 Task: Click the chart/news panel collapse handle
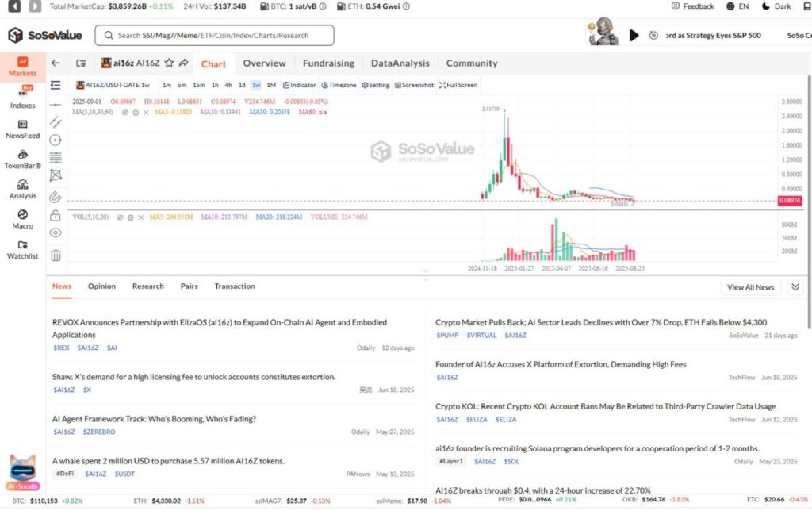pos(426,275)
